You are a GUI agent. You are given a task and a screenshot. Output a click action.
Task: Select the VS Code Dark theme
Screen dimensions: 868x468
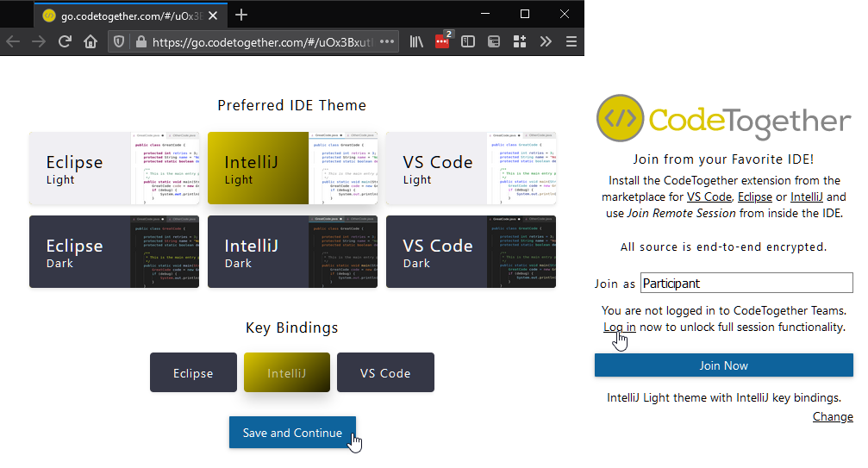[x=471, y=252]
